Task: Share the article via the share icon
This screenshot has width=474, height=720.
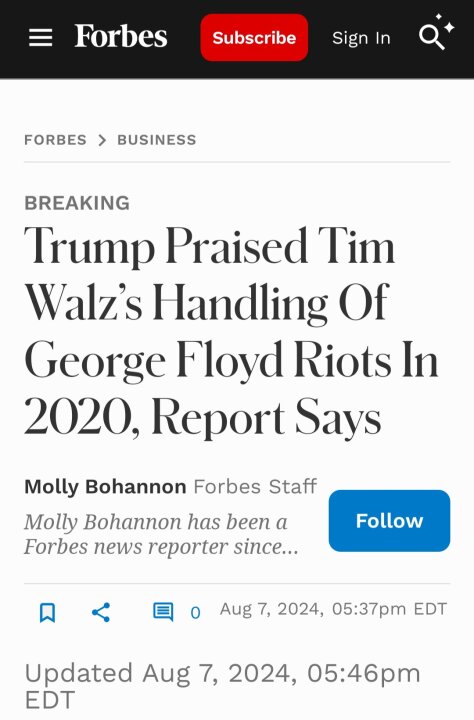Action: (x=101, y=612)
